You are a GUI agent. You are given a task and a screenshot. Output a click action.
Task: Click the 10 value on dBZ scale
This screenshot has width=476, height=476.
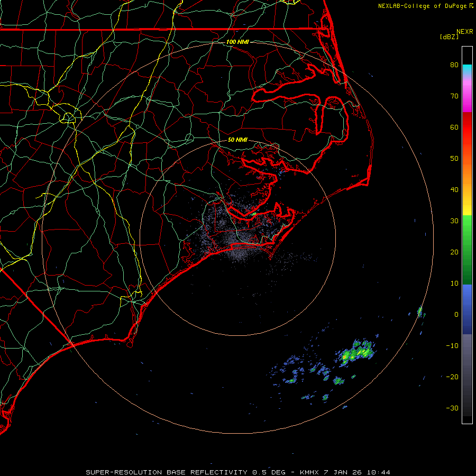point(454,283)
